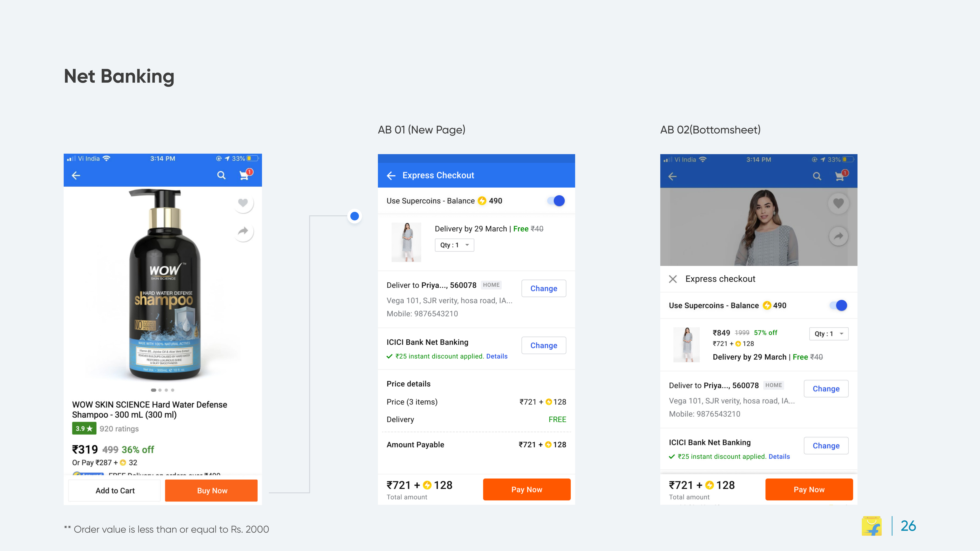Click Flipkart logo near page number 26
980x551 pixels.
[872, 526]
